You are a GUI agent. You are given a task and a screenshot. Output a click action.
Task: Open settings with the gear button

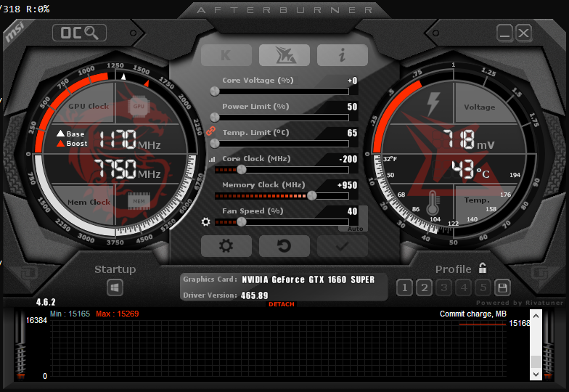(x=226, y=246)
